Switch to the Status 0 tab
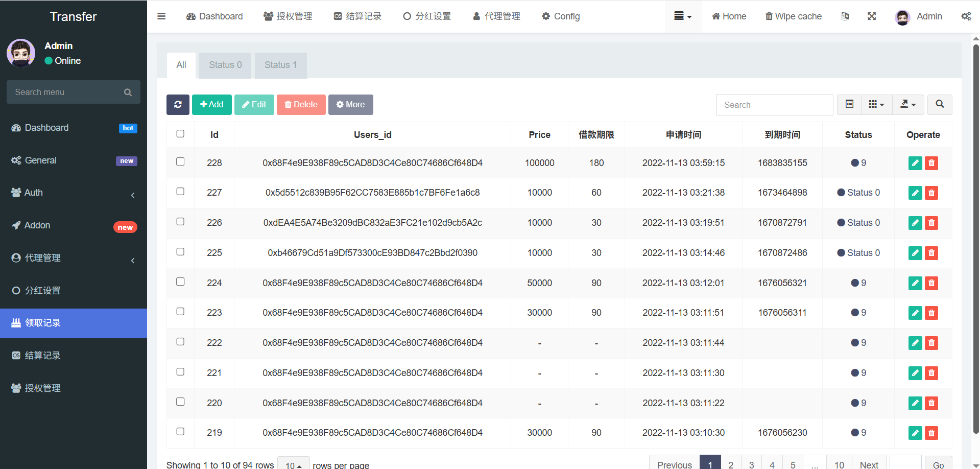 (x=225, y=65)
